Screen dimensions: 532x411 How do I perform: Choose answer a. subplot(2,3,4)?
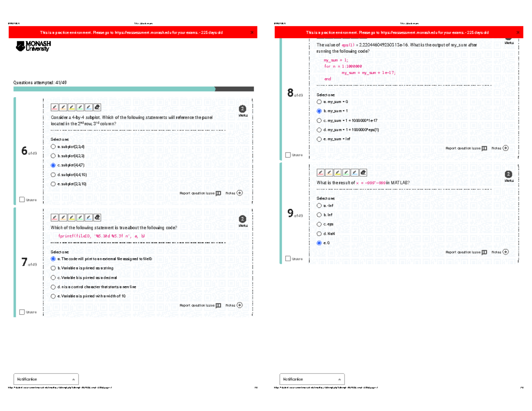(53, 146)
